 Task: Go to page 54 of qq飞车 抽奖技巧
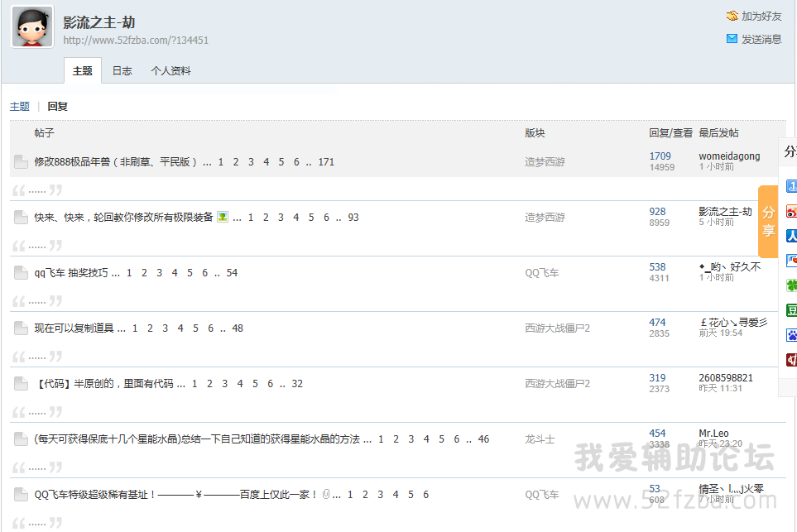click(232, 273)
